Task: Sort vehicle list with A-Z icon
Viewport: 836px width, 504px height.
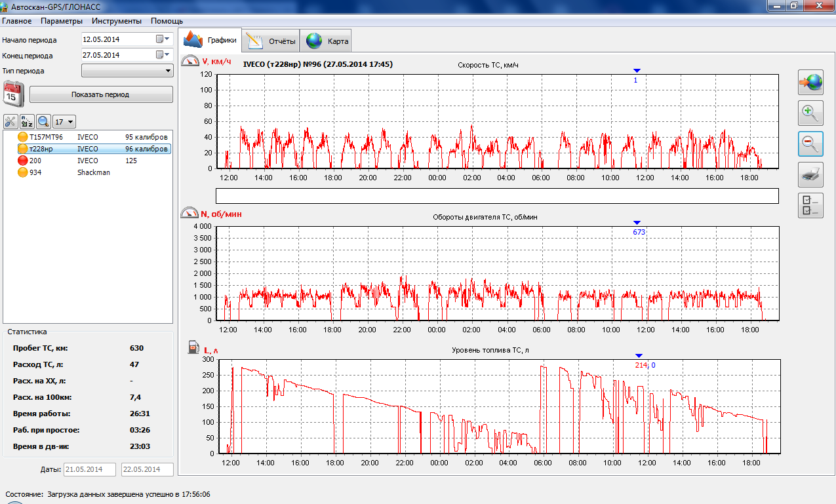Action: [x=27, y=121]
